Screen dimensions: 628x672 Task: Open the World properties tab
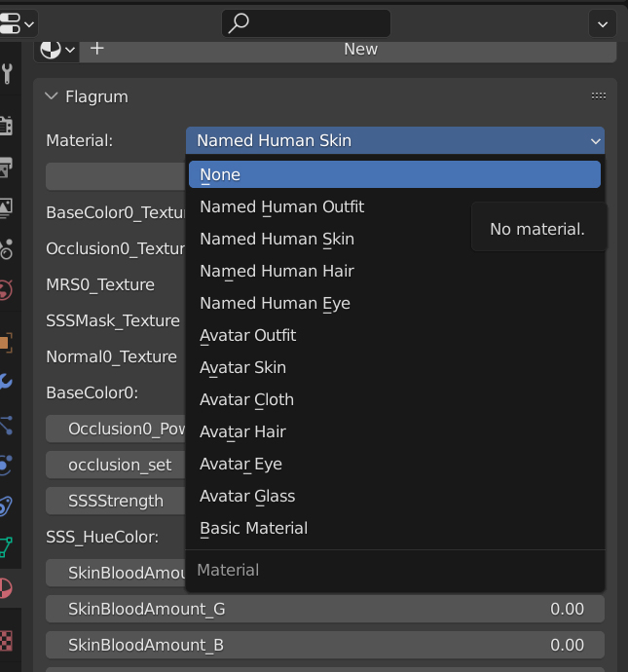pyautogui.click(x=6, y=289)
